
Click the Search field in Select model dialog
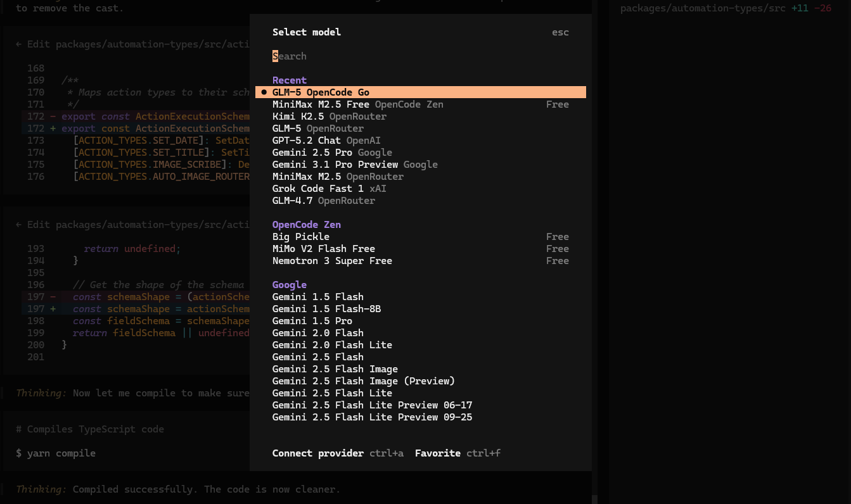pyautogui.click(x=421, y=56)
